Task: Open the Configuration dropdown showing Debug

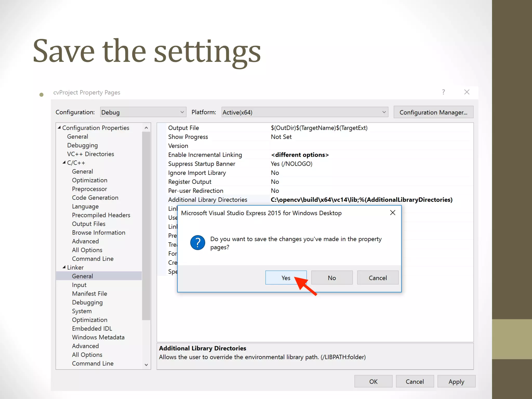Action: tap(143, 112)
